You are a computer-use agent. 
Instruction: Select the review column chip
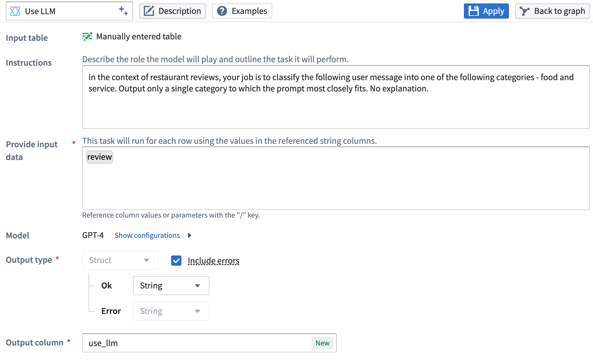point(100,157)
